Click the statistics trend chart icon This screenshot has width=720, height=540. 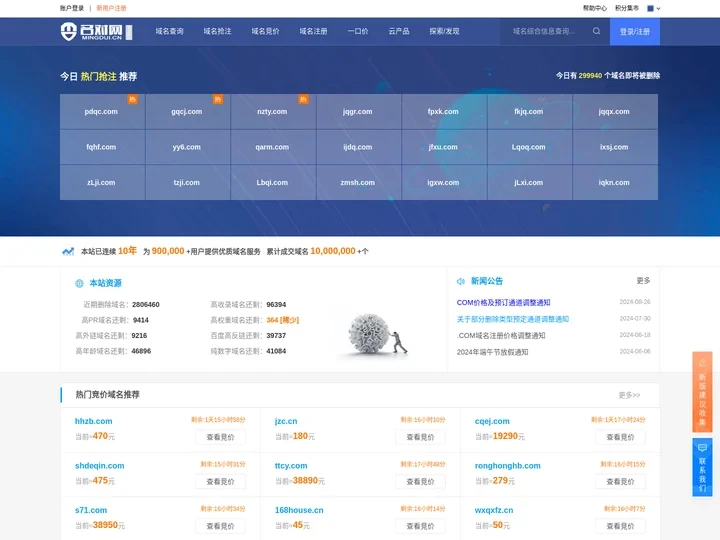tap(68, 251)
